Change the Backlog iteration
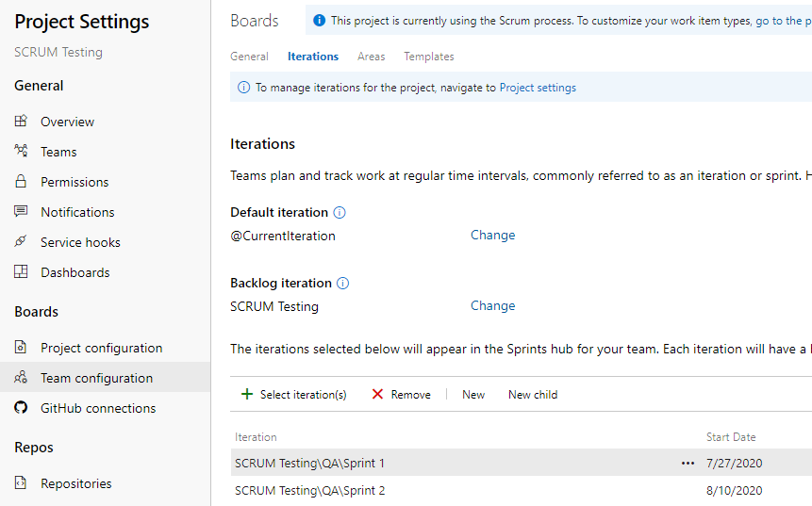The image size is (812, 506). [x=492, y=306]
